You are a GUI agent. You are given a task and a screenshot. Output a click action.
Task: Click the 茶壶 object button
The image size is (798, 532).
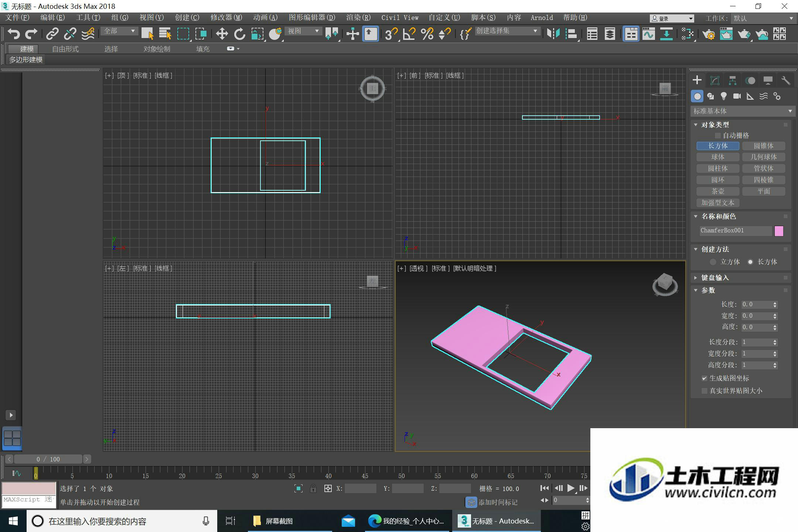pyautogui.click(x=718, y=191)
